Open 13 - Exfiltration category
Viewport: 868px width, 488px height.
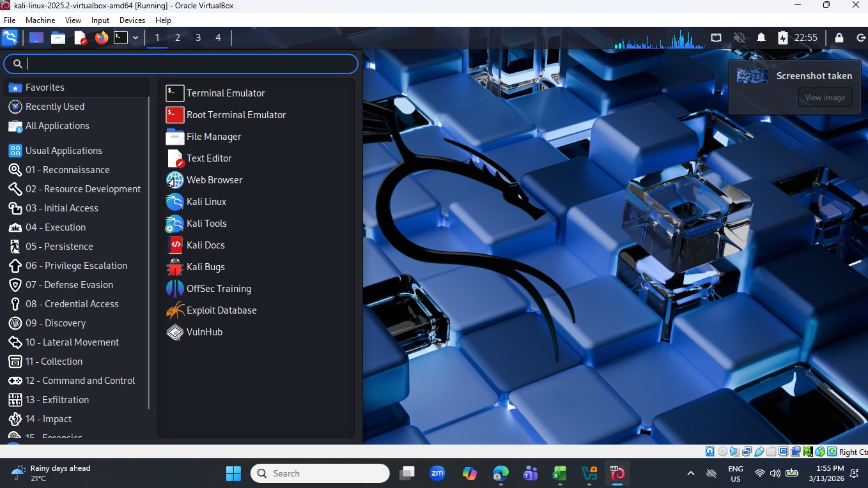point(77,400)
